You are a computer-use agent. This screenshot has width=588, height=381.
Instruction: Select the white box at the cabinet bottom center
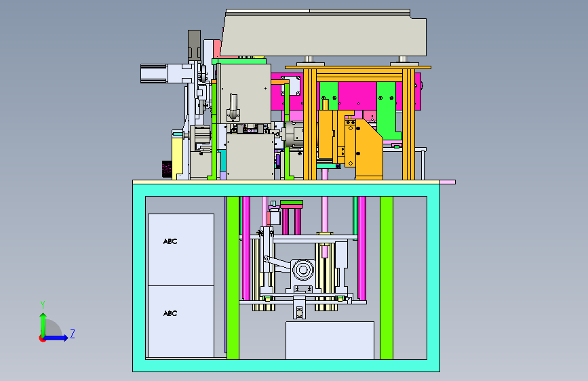[330, 340]
